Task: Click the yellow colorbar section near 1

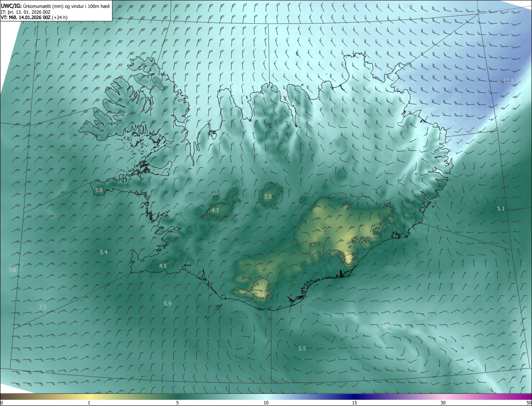Action: 89,396
